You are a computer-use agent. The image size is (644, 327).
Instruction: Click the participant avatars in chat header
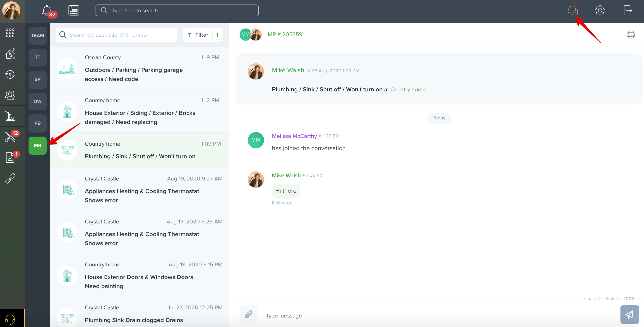250,34
